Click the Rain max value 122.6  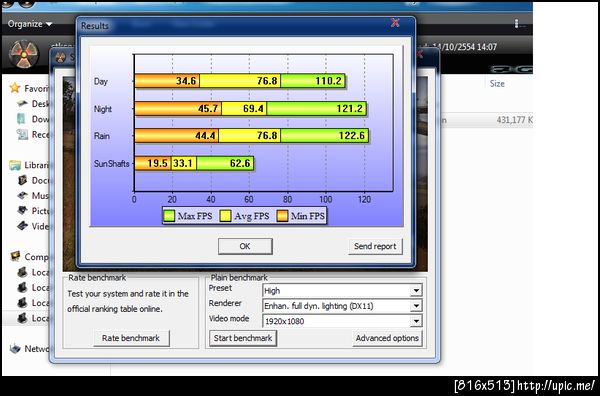pyautogui.click(x=351, y=135)
